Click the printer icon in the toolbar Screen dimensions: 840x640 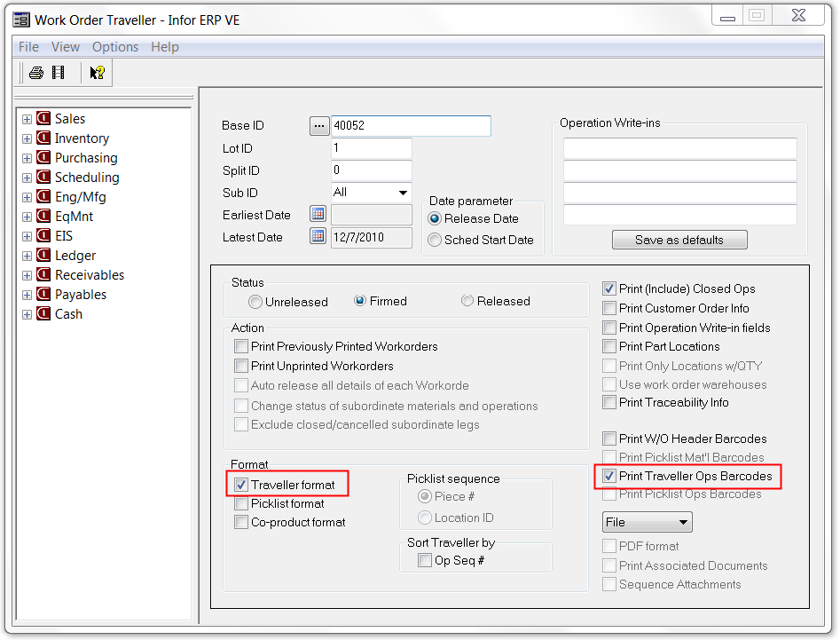(x=35, y=73)
